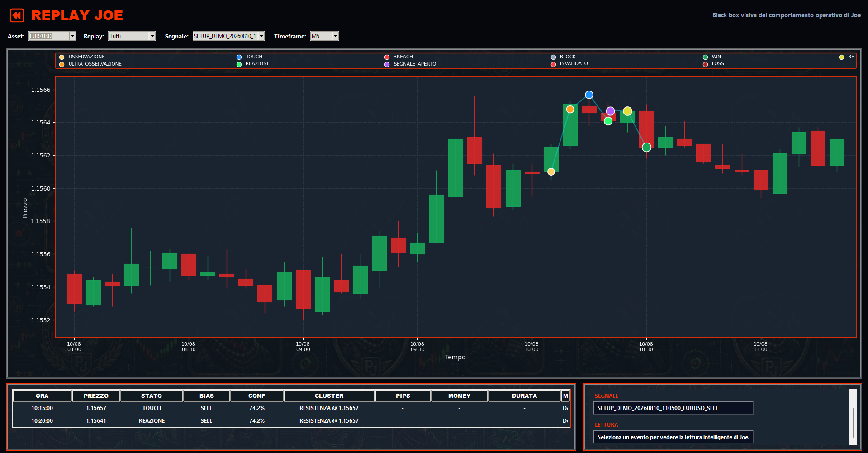Click the ORA column header
The image size is (868, 453).
(42, 396)
